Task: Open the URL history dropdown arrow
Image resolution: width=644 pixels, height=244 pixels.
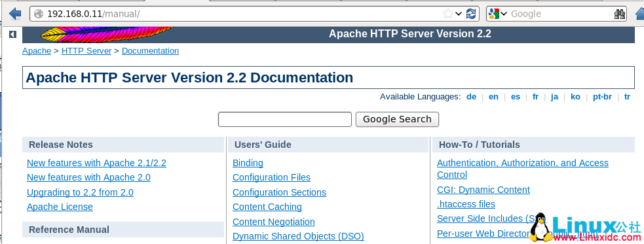Action: pyautogui.click(x=459, y=14)
